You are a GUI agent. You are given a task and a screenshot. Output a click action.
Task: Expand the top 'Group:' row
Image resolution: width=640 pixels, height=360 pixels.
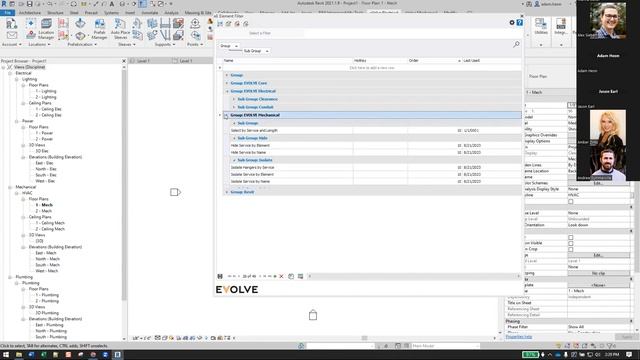coord(227,75)
